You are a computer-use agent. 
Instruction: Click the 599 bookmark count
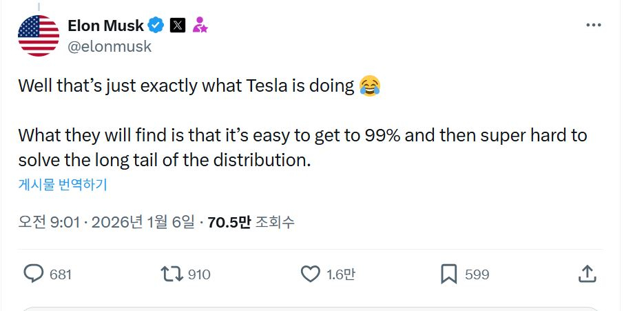click(477, 274)
